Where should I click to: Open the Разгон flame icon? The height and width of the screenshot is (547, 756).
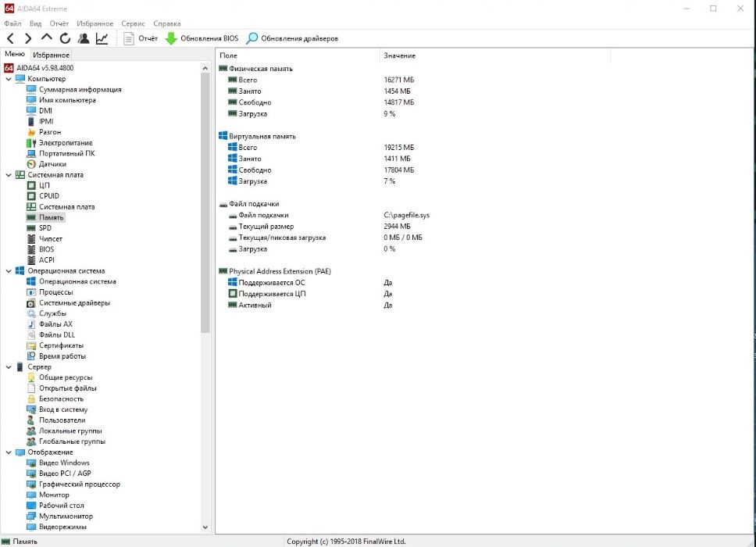31,132
